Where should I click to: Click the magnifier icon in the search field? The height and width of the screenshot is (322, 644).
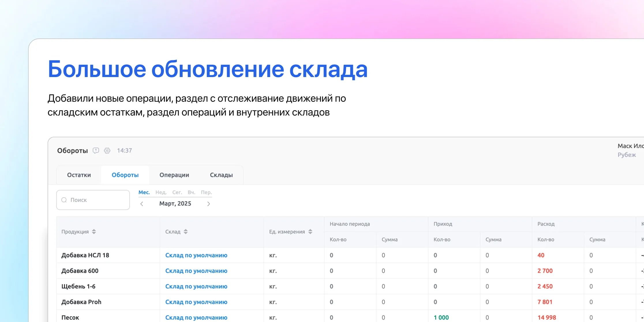pyautogui.click(x=64, y=200)
